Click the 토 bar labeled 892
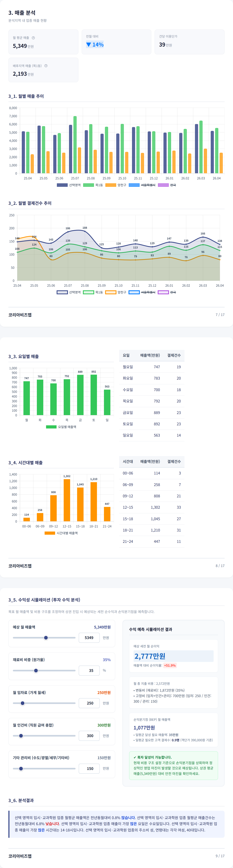The image size is (233, 868). [94, 395]
